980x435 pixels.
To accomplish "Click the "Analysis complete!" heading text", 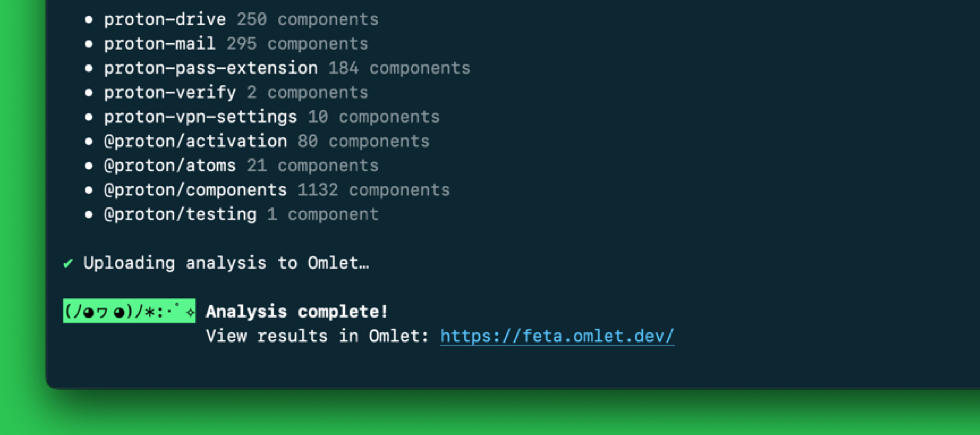I will click(297, 311).
